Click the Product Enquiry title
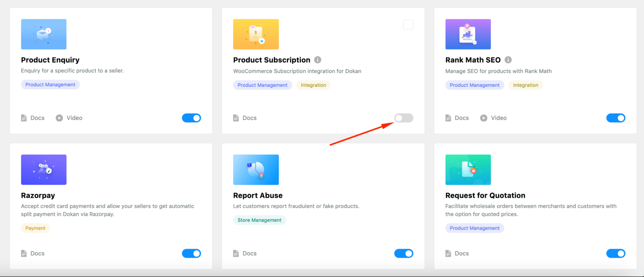Image resolution: width=644 pixels, height=277 pixels. 50,60
